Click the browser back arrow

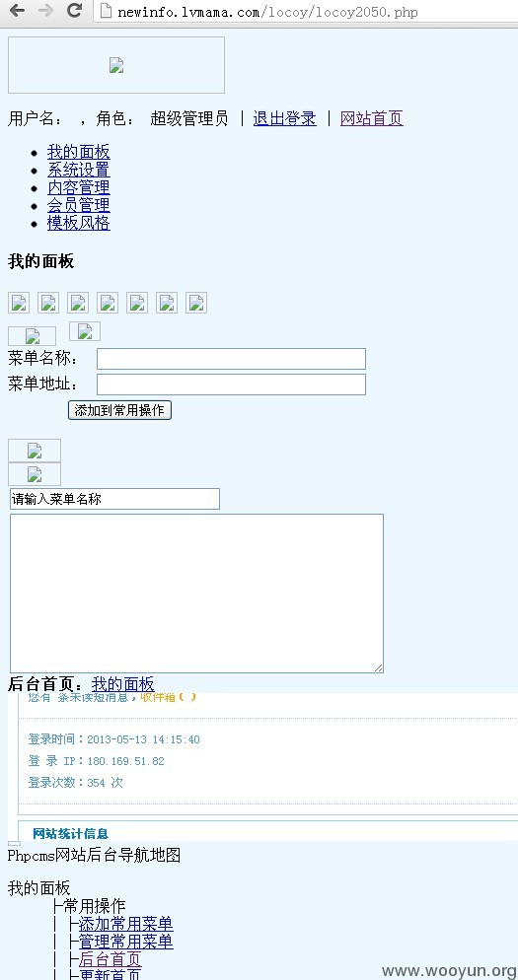click(17, 11)
